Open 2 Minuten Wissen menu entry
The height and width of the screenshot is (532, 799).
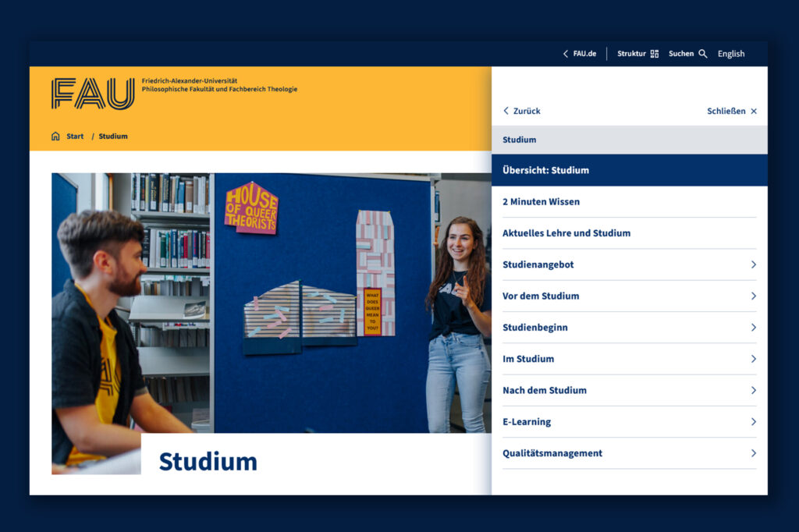pyautogui.click(x=541, y=202)
